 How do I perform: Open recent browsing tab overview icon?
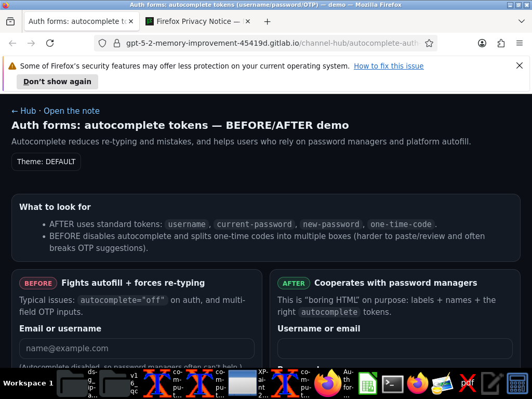[10, 21]
